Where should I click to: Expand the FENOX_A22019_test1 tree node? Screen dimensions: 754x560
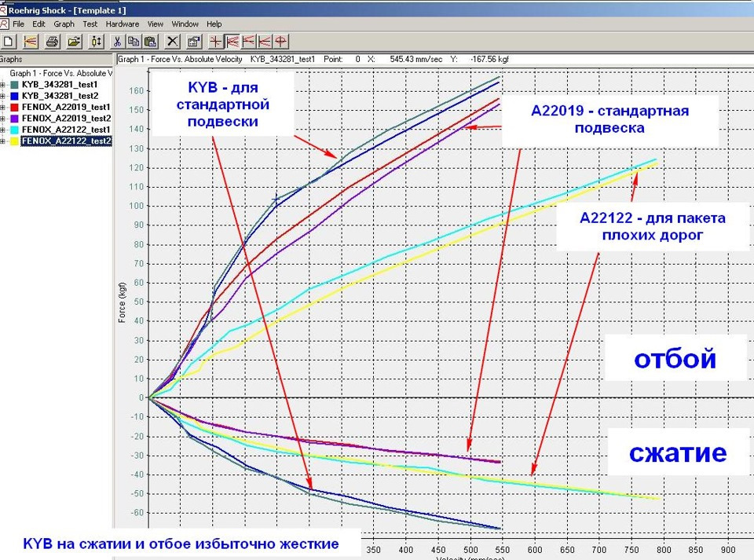2,107
